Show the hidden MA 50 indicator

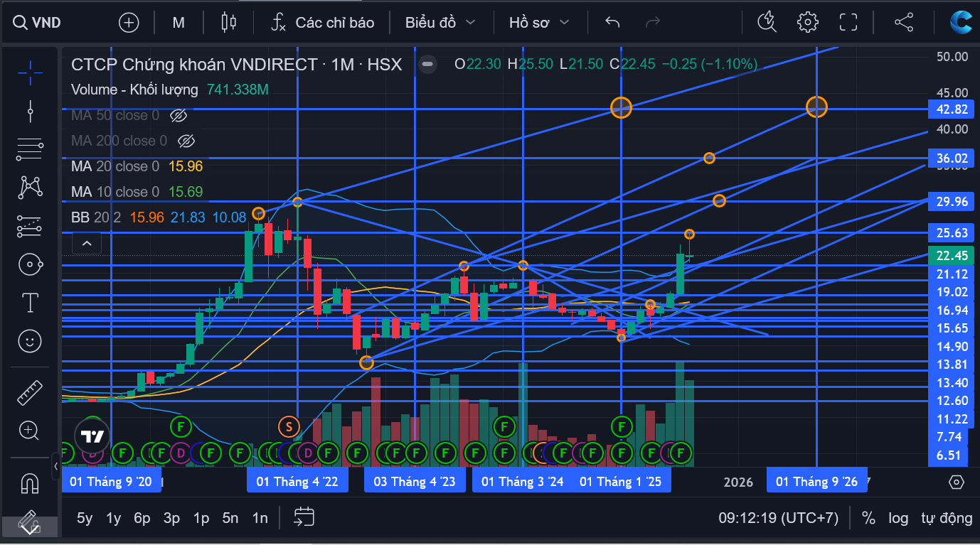pos(179,115)
